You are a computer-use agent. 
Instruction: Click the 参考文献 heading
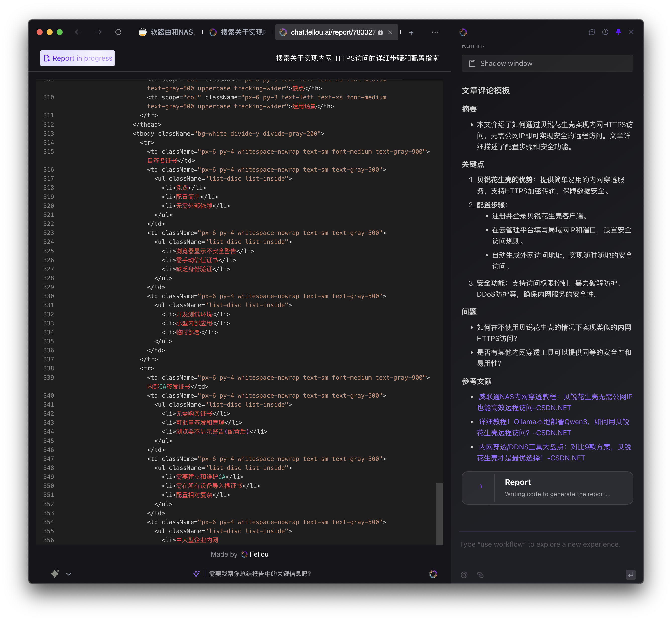(477, 381)
